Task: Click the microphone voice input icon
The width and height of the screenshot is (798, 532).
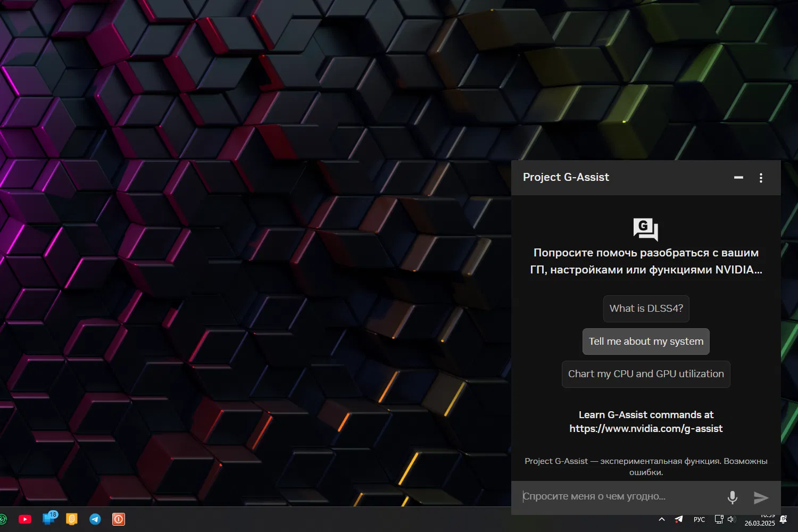Action: [733, 497]
